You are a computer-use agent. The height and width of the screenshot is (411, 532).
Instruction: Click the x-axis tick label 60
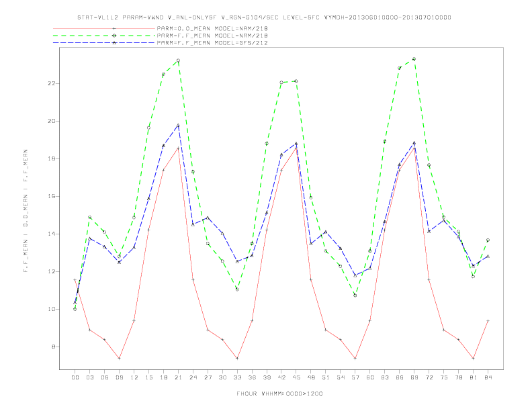click(370, 377)
